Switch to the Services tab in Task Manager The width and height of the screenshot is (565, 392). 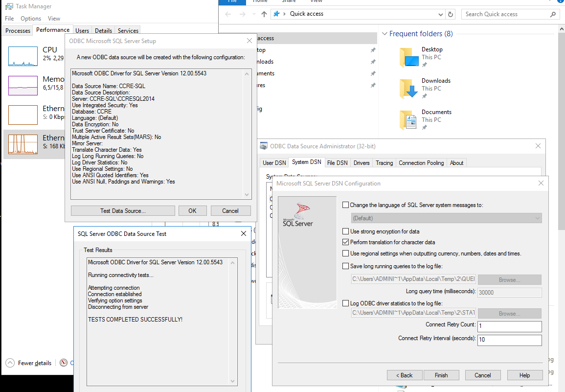point(128,31)
